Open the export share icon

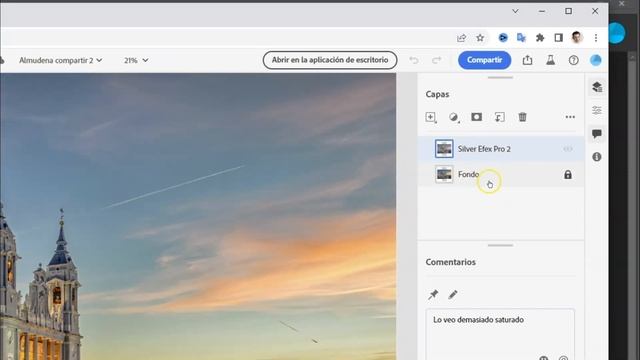pos(527,60)
